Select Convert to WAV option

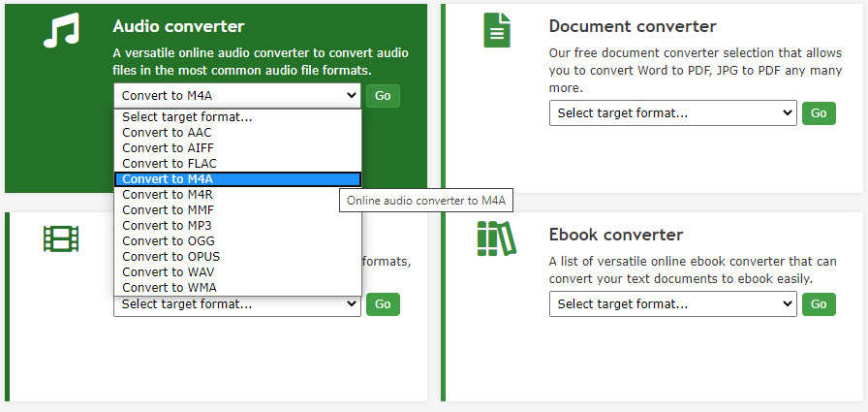[x=237, y=271]
